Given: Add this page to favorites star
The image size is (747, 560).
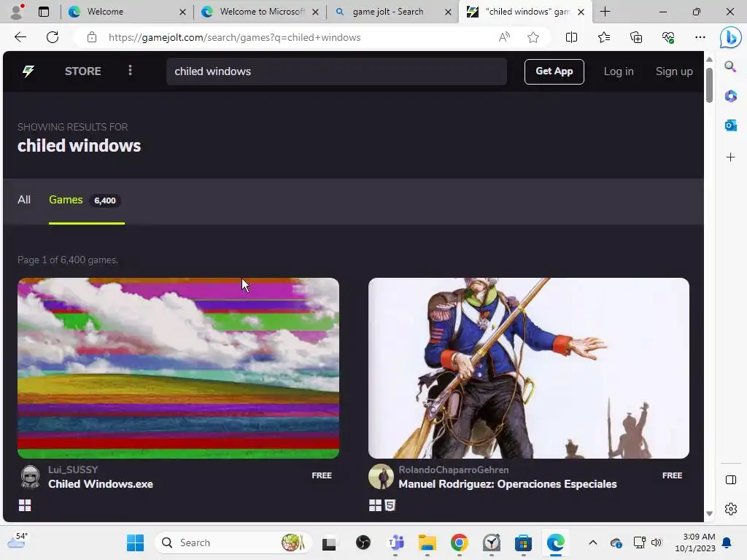Looking at the screenshot, I should point(533,37).
